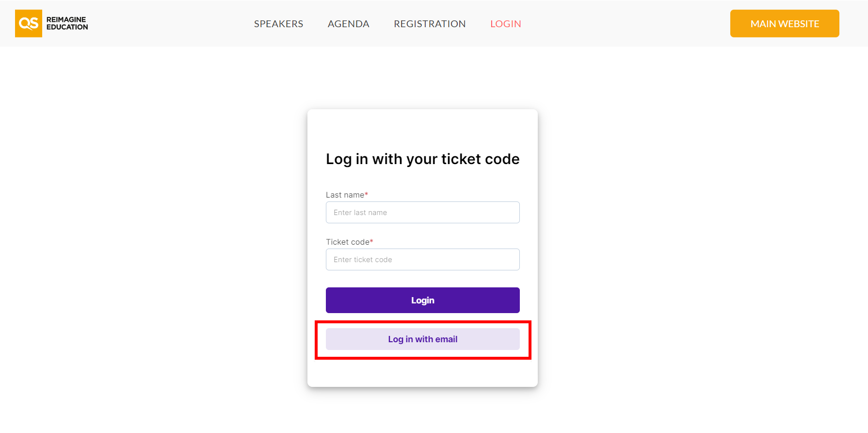Click empty card space below the email button
Image resolution: width=868 pixels, height=433 pixels.
point(422,374)
